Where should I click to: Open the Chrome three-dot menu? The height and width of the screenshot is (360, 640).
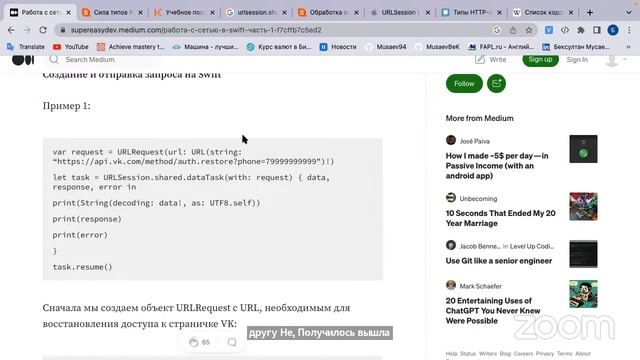point(629,30)
